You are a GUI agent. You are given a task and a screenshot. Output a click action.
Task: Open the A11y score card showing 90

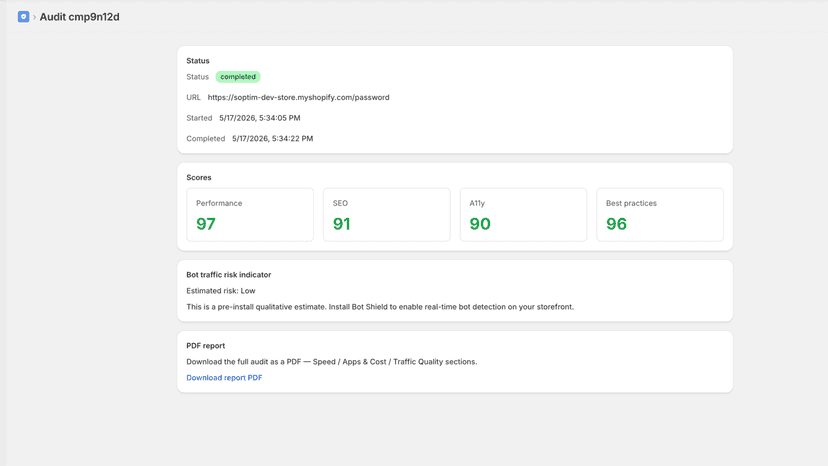pos(523,215)
